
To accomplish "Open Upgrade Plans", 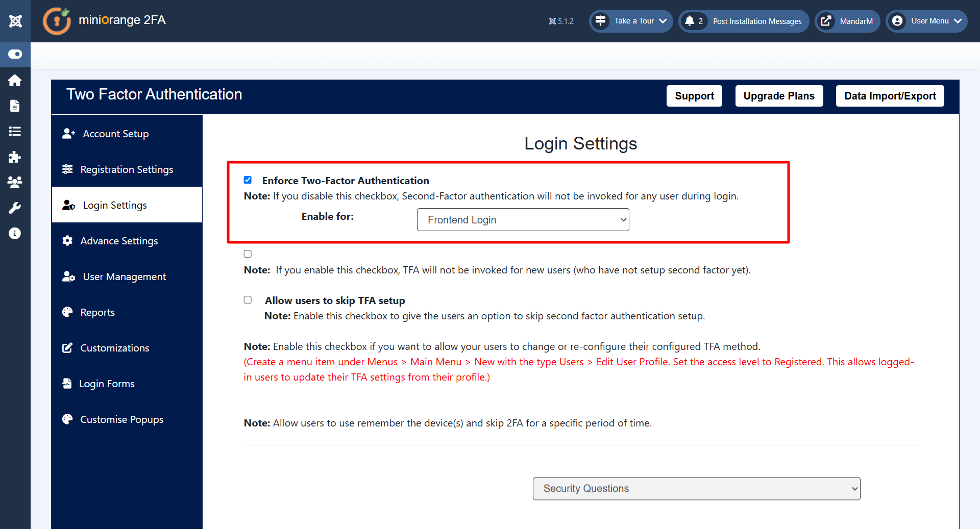I will coord(779,96).
